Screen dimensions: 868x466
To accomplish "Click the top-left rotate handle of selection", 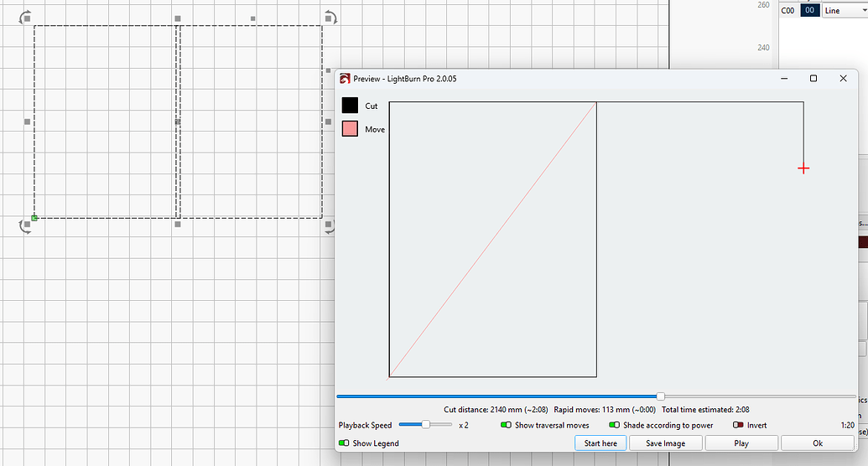I will (25, 18).
